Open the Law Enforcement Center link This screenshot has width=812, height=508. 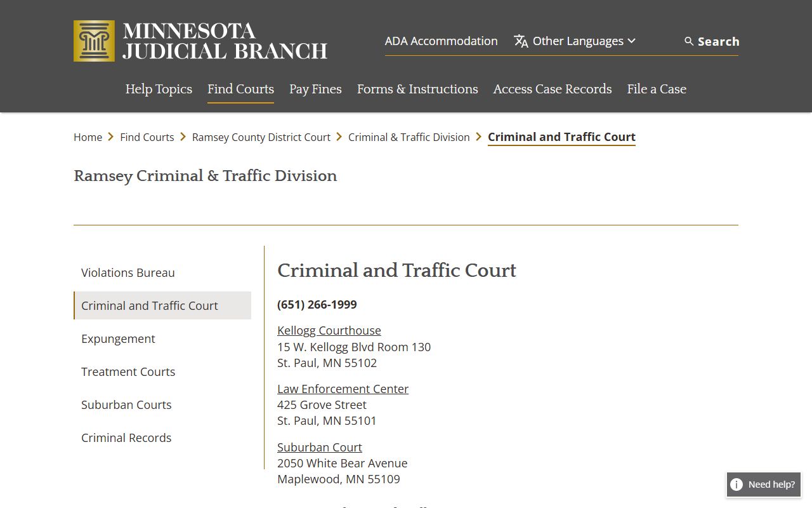tap(343, 389)
